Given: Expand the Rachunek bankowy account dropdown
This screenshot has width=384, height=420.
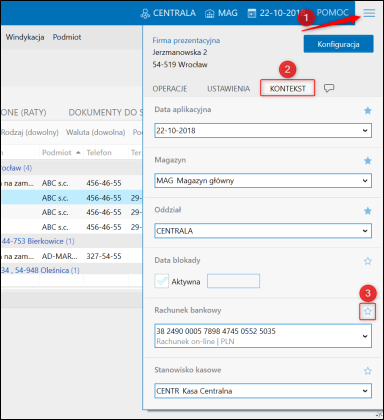Looking at the screenshot, I should coord(365,336).
